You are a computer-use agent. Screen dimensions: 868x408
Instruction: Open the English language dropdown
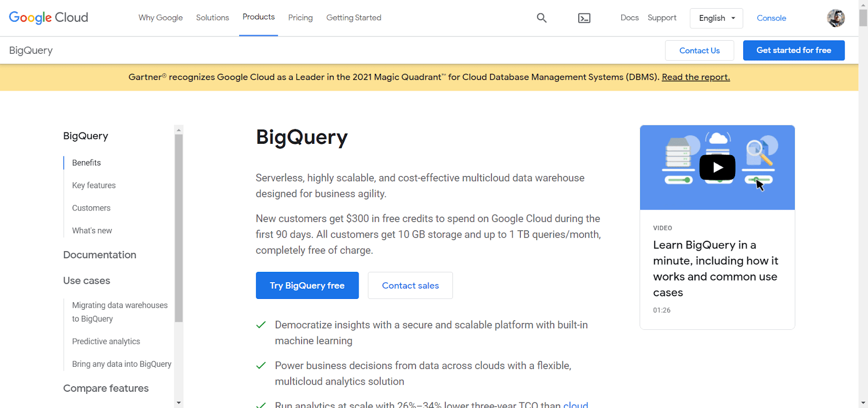(716, 18)
